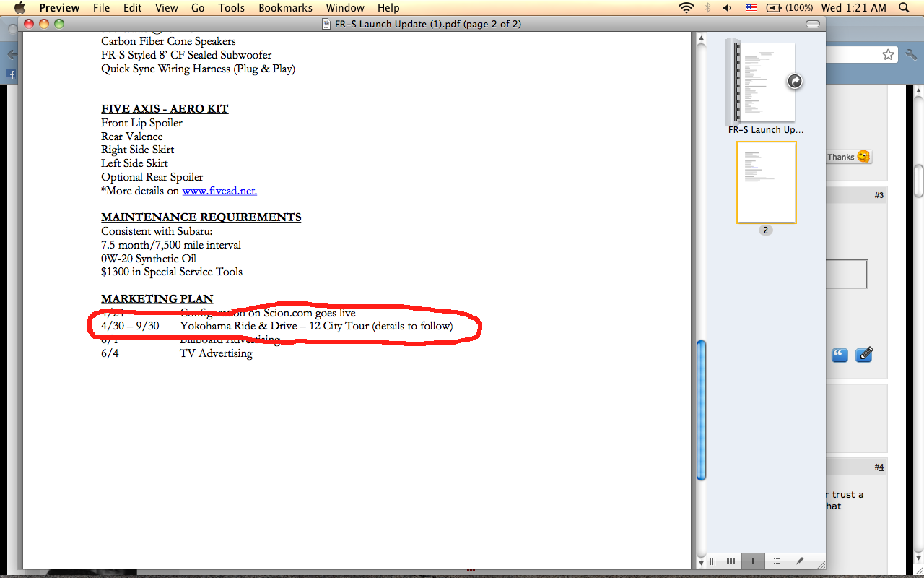The width and height of the screenshot is (924, 578).
Task: Toggle toolbar with the title bar pill button
Action: pyautogui.click(x=813, y=24)
